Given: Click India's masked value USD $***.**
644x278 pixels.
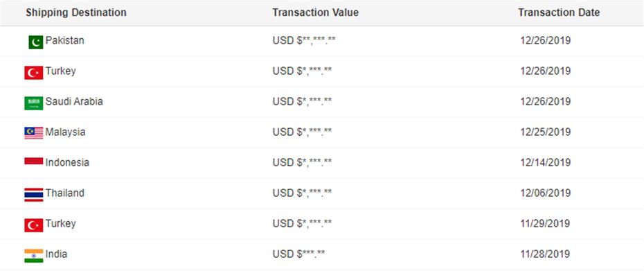Looking at the screenshot, I should [x=298, y=254].
